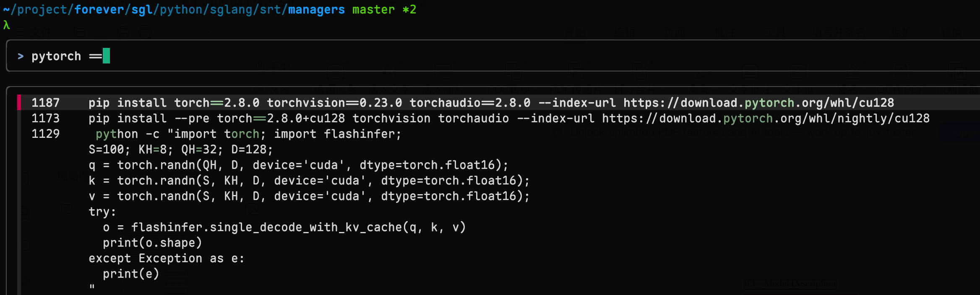This screenshot has width=980, height=295.
Task: Click the "managers" directory in the path
Action: 316,10
